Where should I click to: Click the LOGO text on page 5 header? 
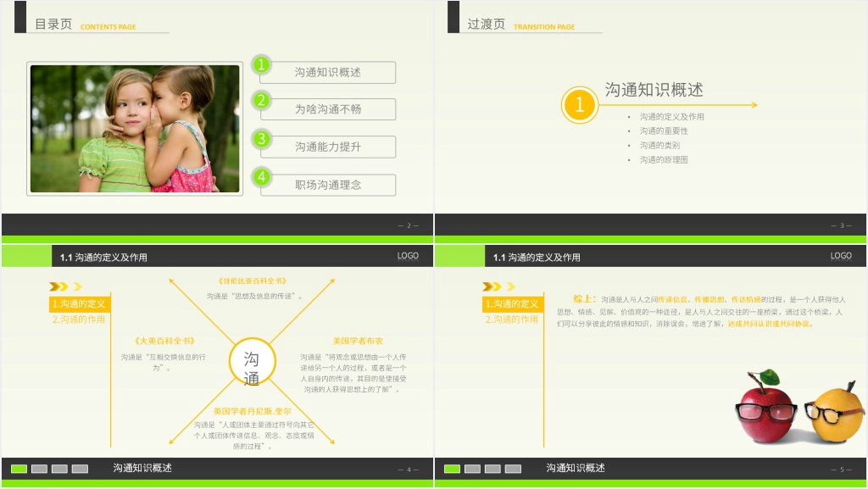coord(841,256)
